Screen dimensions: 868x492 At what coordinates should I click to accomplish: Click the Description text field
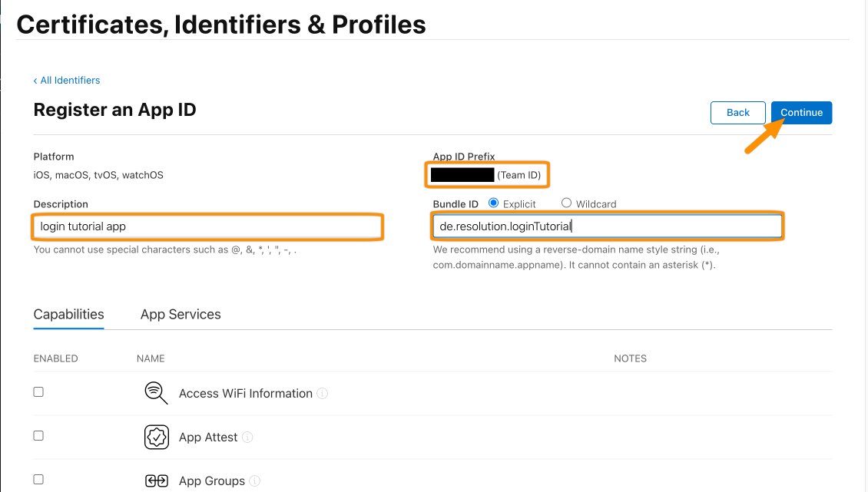[x=207, y=227]
